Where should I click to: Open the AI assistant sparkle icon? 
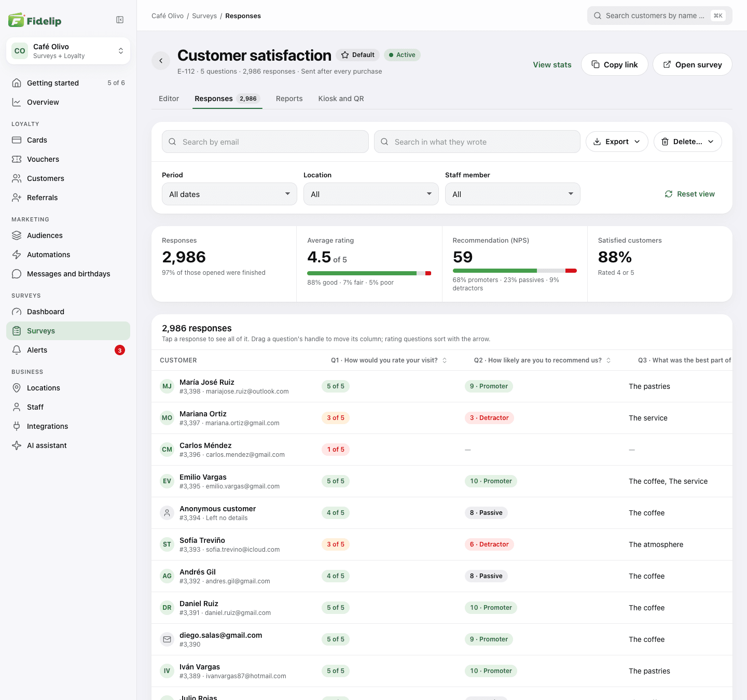click(17, 445)
